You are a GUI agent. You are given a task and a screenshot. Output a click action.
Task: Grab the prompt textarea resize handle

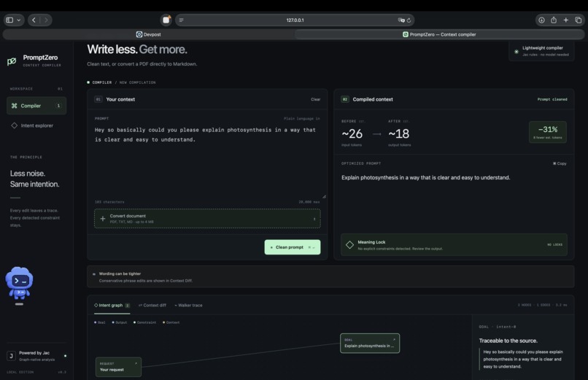(324, 196)
